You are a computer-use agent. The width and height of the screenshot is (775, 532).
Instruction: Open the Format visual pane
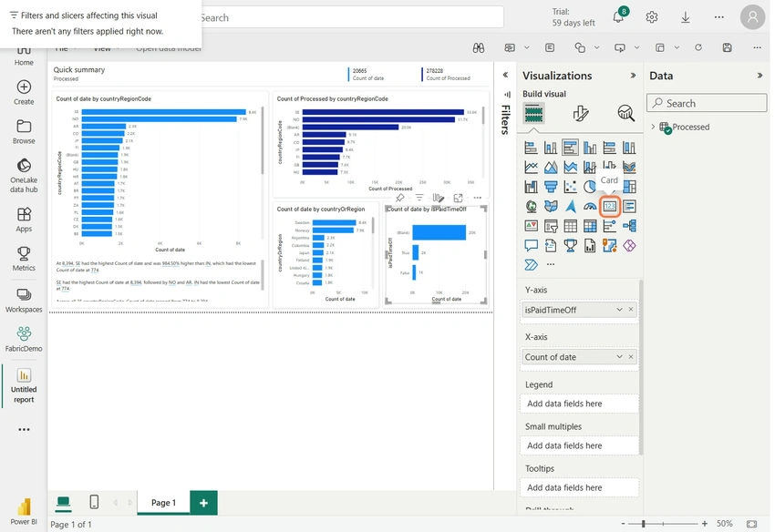click(580, 114)
